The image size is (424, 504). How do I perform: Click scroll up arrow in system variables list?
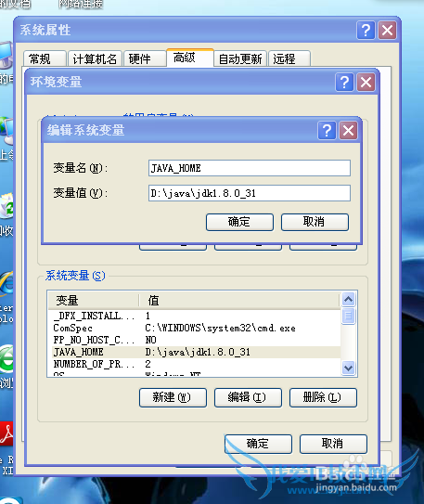(349, 300)
